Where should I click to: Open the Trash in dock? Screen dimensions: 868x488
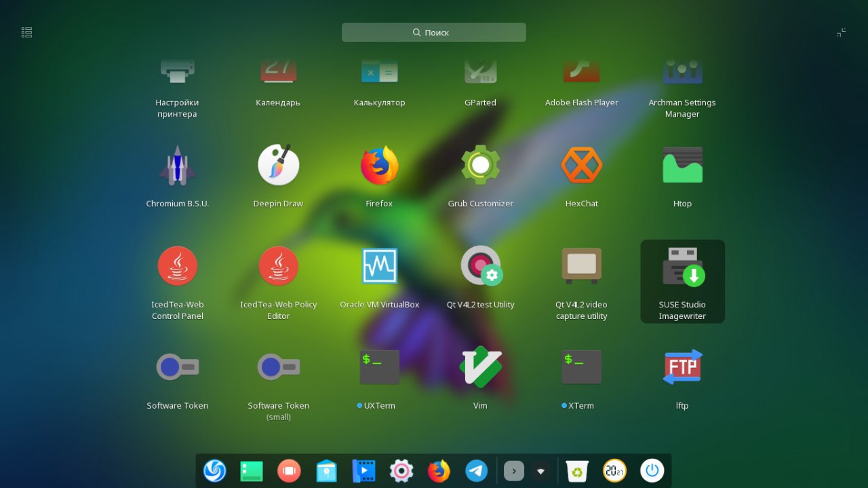pos(577,470)
